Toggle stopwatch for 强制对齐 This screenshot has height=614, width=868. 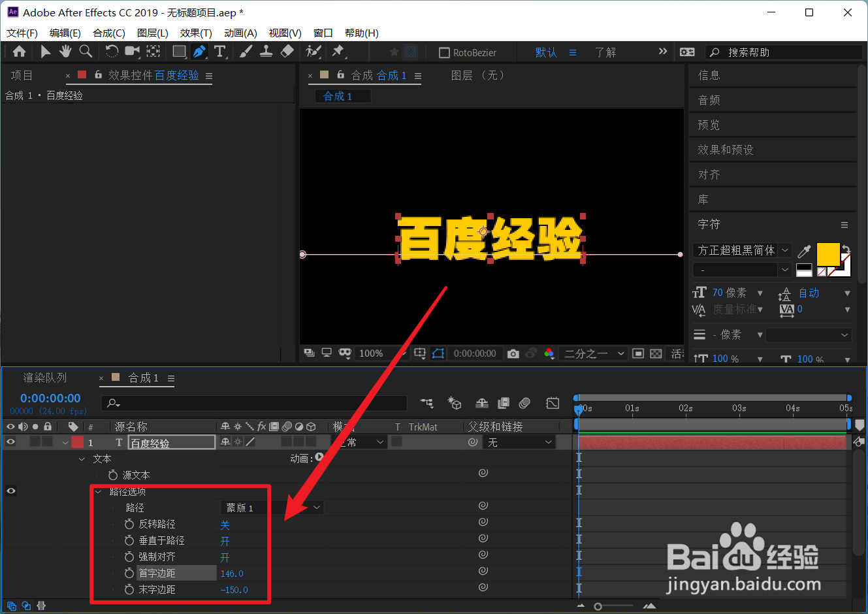pos(129,557)
